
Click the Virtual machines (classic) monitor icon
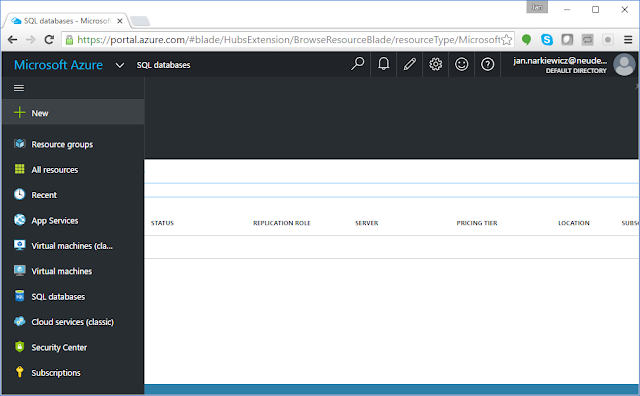click(20, 245)
